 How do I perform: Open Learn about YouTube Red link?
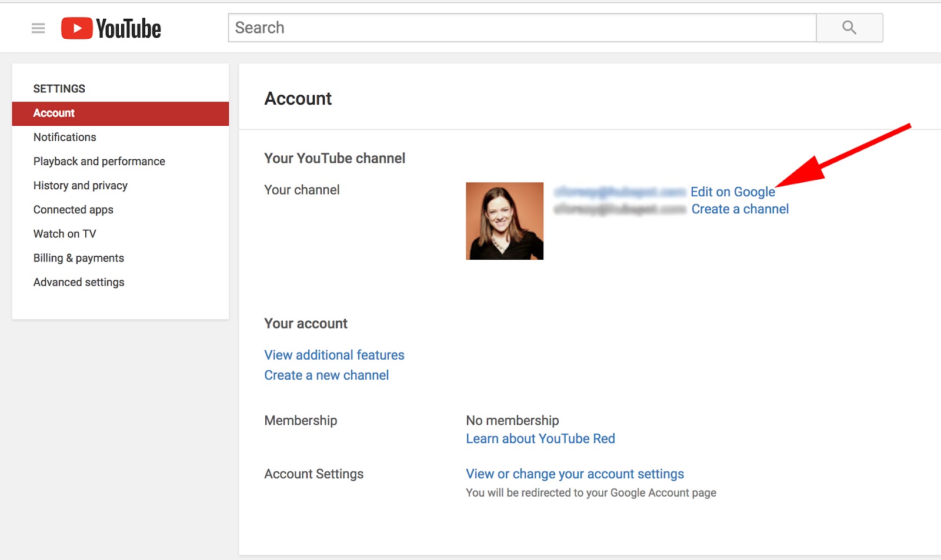coord(540,439)
